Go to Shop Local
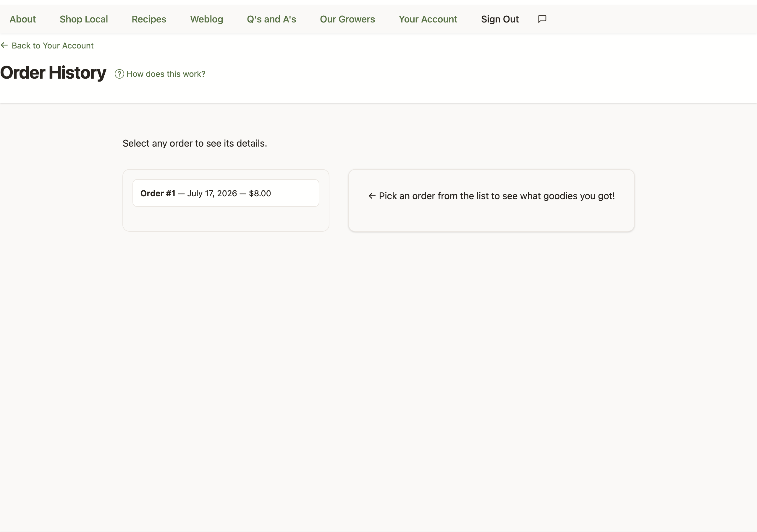This screenshot has height=532, width=757. [x=84, y=19]
